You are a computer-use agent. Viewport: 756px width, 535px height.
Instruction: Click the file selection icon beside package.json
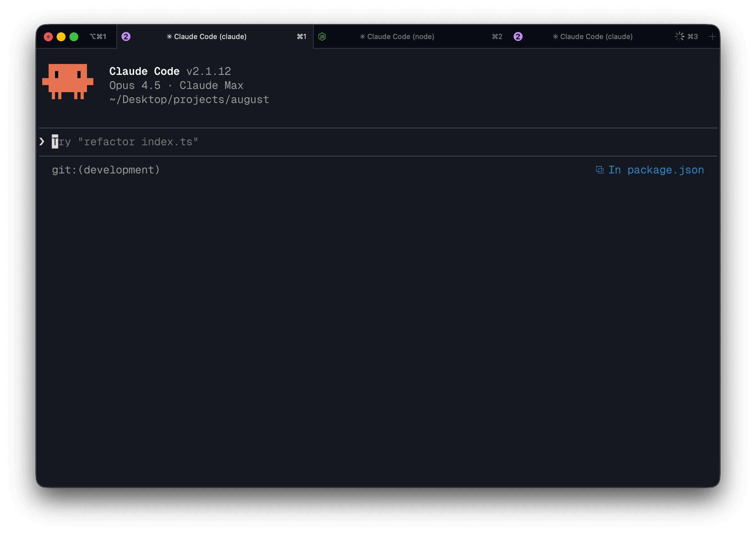point(600,170)
